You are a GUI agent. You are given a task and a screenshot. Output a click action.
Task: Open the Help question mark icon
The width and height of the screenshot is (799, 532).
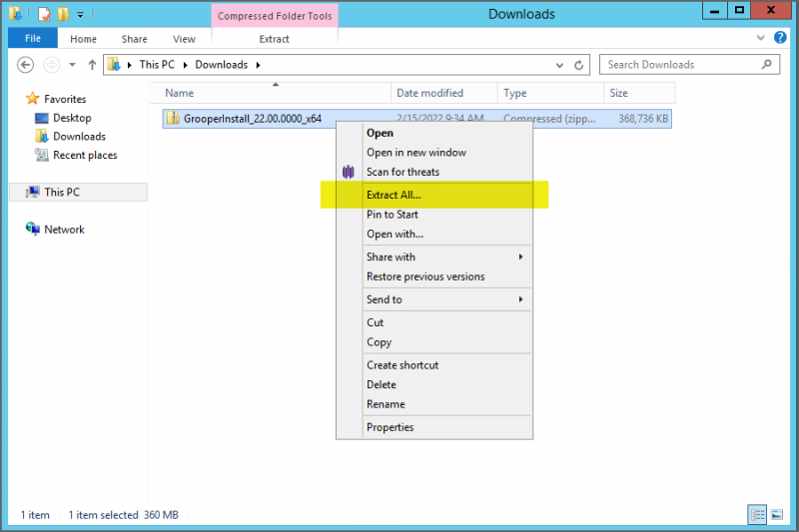pos(780,37)
